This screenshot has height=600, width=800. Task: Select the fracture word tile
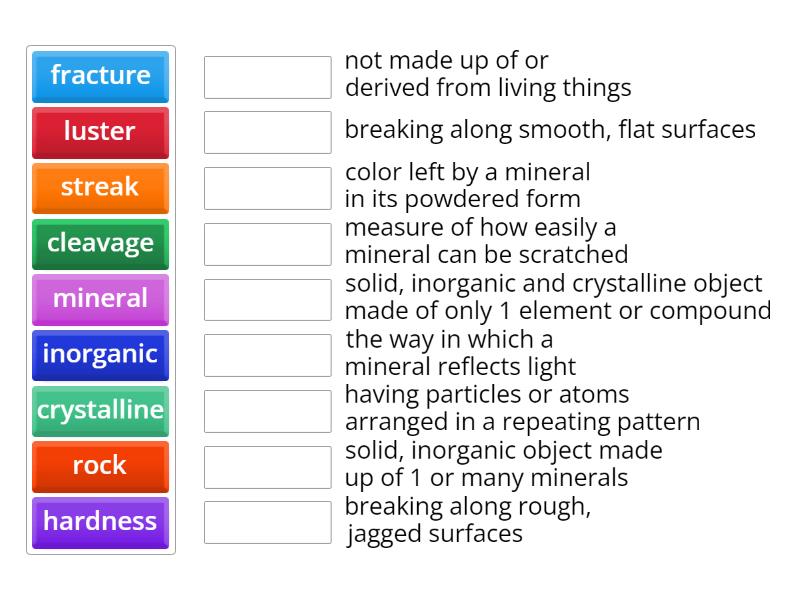[x=100, y=77]
